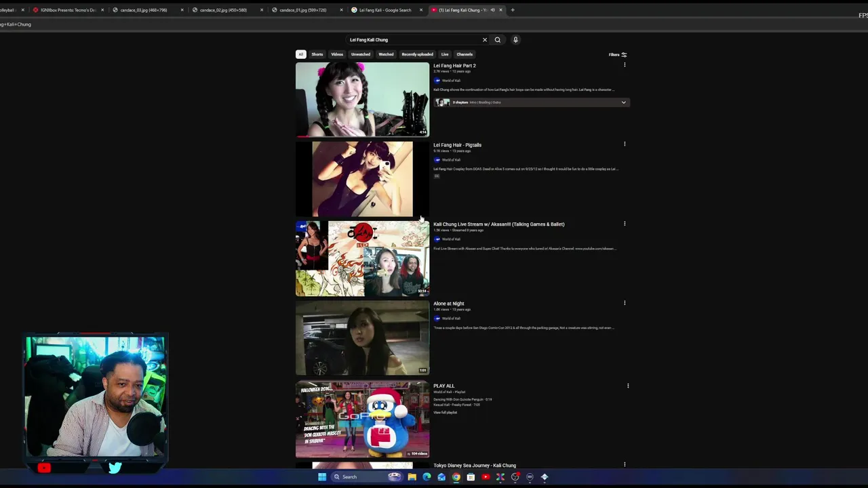Launch Microsoft Edge from the taskbar

(427, 476)
